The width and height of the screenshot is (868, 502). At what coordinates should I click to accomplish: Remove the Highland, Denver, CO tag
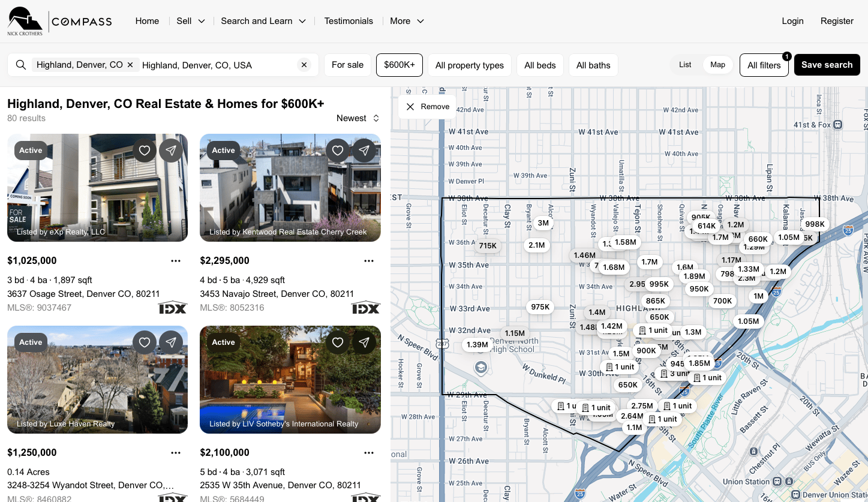(130, 65)
